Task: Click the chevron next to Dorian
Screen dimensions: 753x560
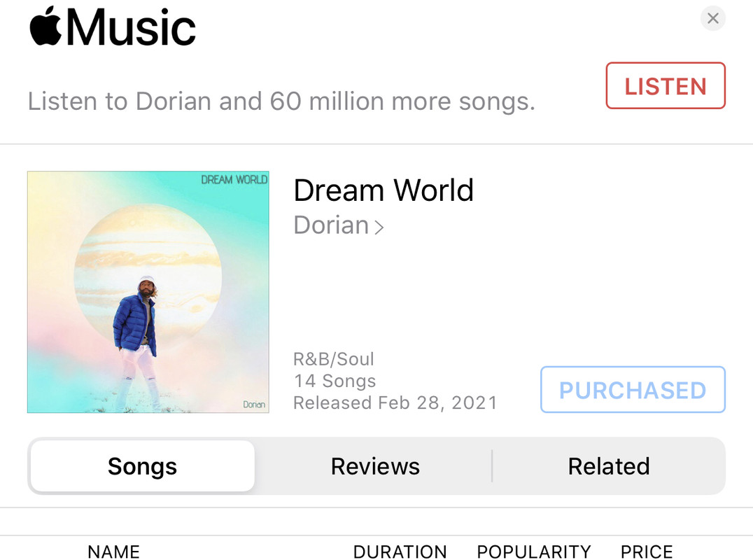Action: [379, 227]
